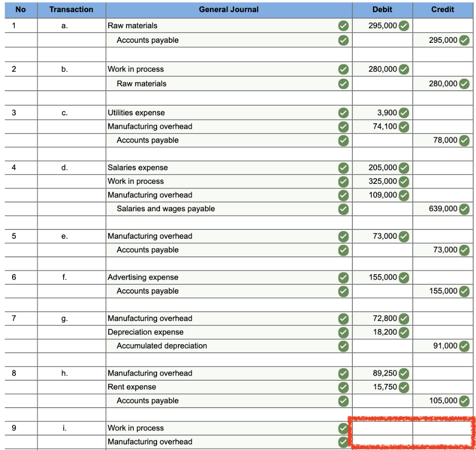Click the empty credit field for Manufacturing overhead row i

pyautogui.click(x=441, y=442)
